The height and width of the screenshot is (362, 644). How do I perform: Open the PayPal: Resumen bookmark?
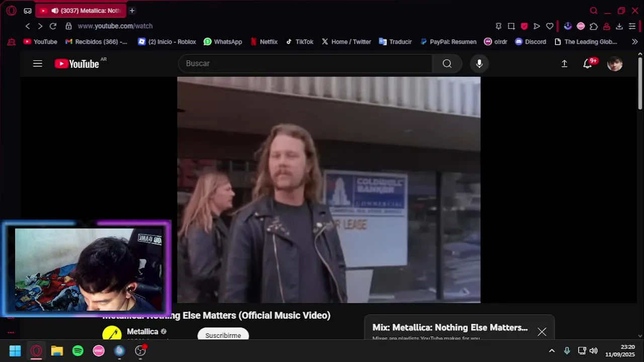[448, 42]
